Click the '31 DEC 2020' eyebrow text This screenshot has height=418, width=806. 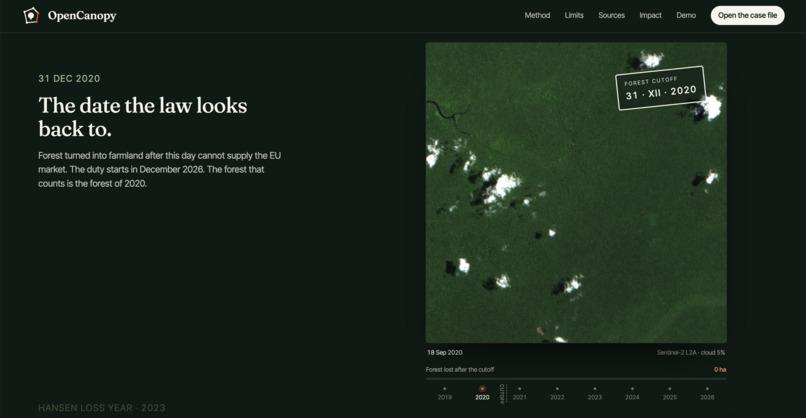(x=69, y=79)
